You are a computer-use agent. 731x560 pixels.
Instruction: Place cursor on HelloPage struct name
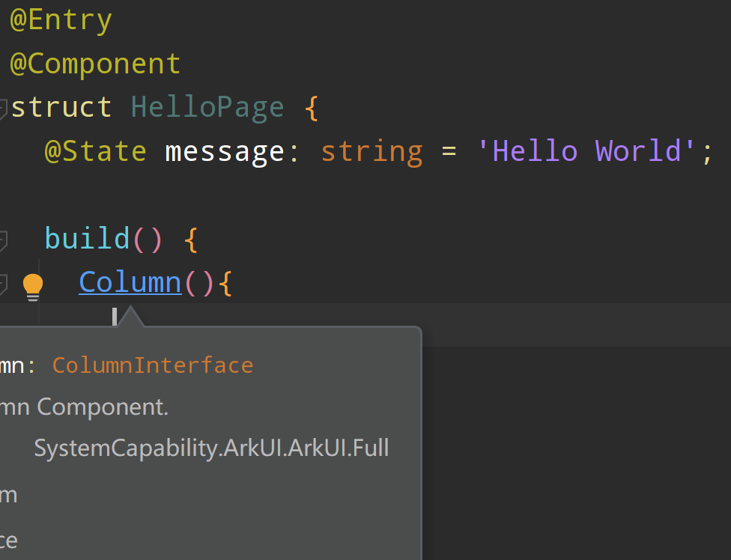(207, 107)
